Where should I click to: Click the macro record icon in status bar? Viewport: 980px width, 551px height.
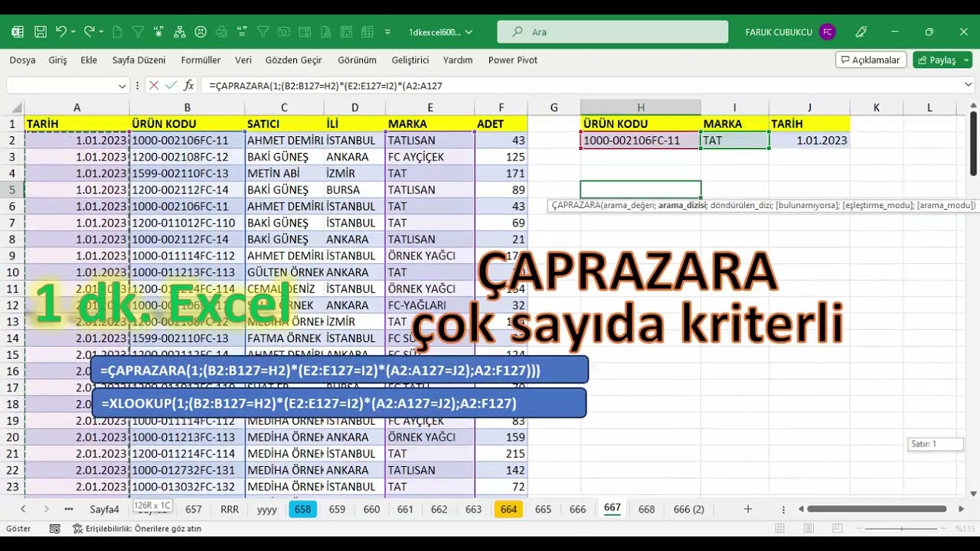pyautogui.click(x=54, y=529)
